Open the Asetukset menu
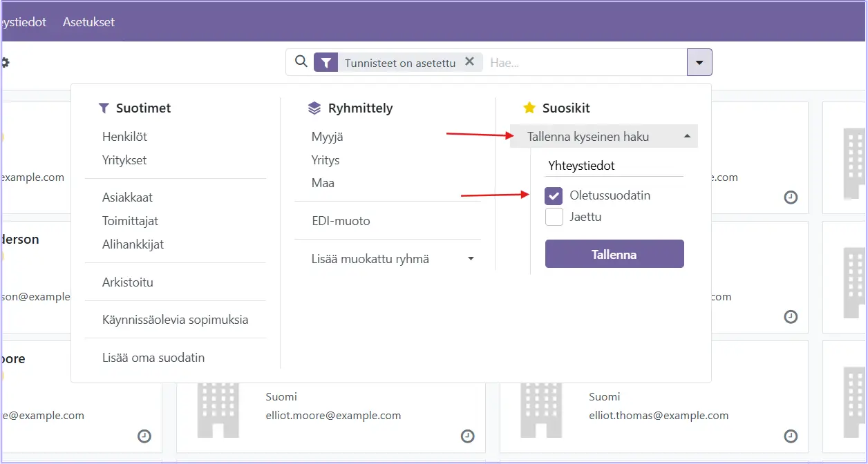868x464 pixels. pos(88,22)
